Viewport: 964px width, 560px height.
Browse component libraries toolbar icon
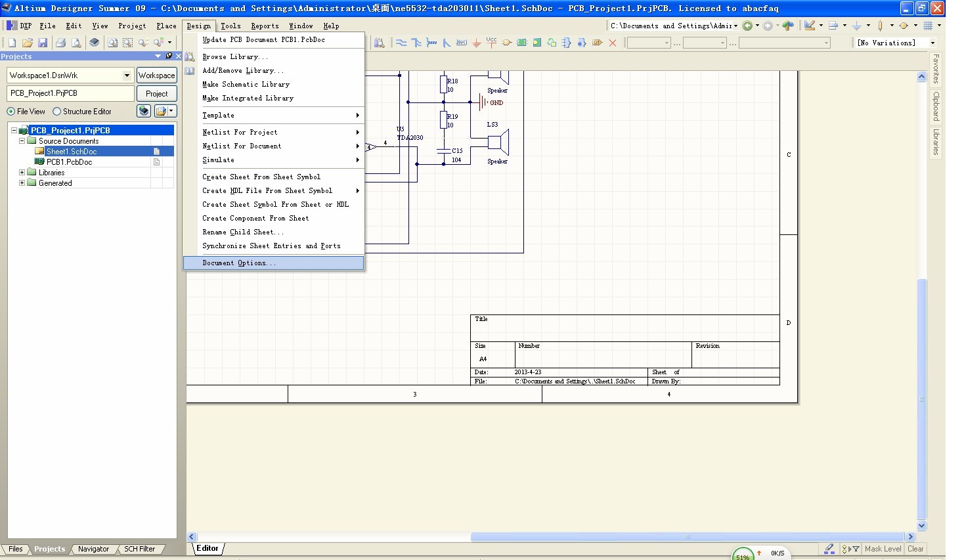click(x=380, y=43)
